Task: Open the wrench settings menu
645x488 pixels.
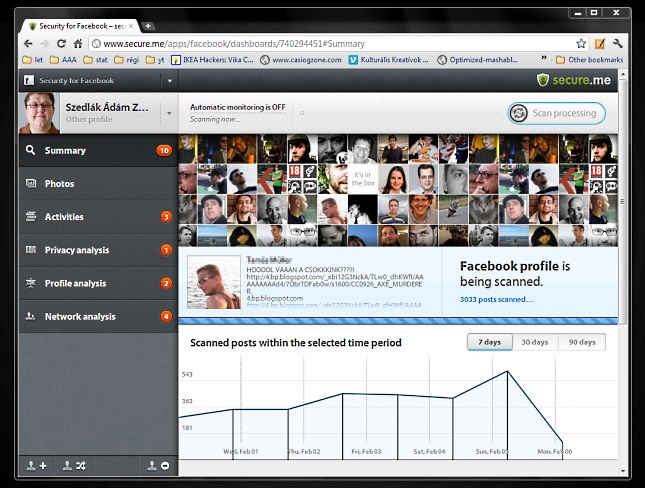Action: (x=617, y=44)
